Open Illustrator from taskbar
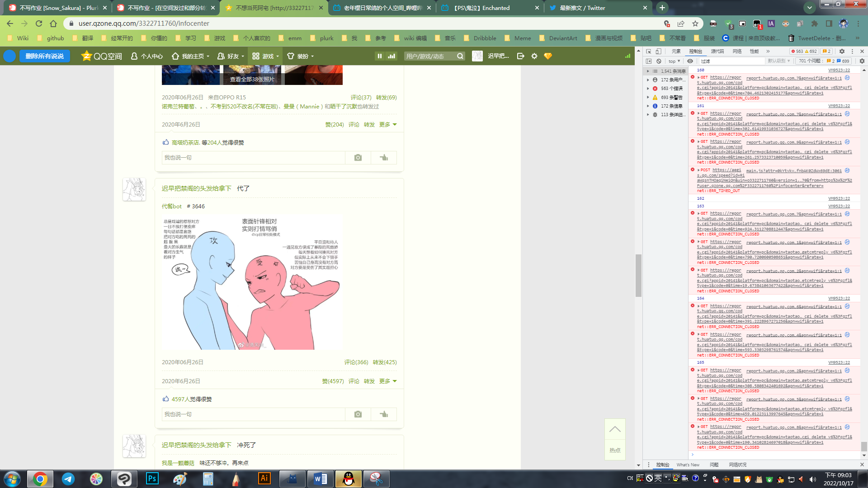The image size is (868, 488). point(264,479)
